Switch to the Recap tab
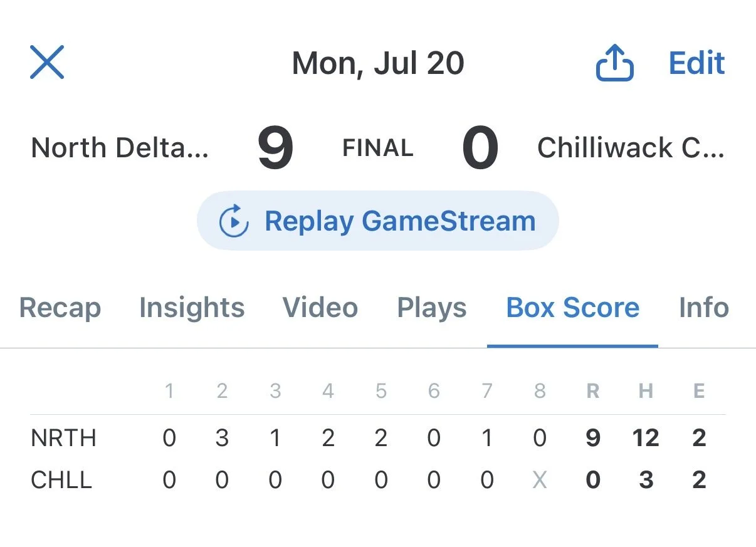Image resolution: width=756 pixels, height=547 pixels. 60,308
